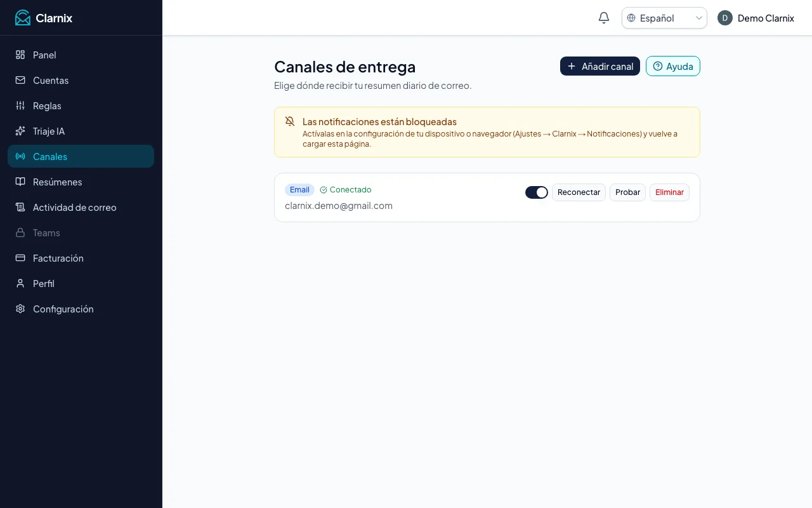Open Configuración settings
Screen dimensions: 812x508
(81, 309)
